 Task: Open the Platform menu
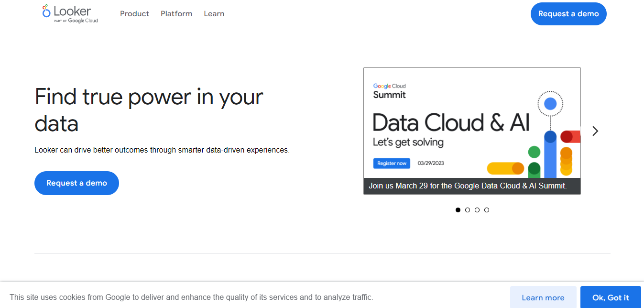pos(176,14)
